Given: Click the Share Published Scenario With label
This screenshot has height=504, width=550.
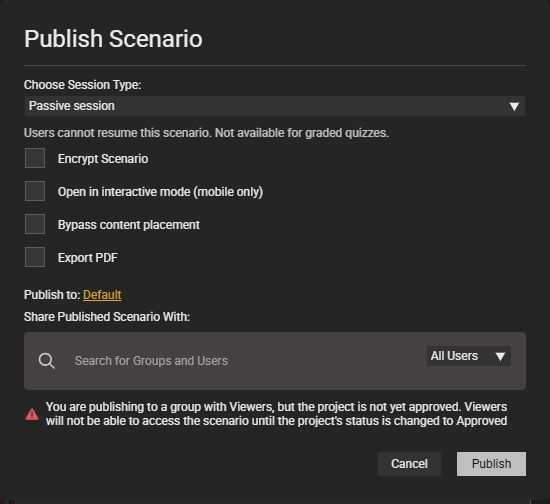Looking at the screenshot, I should (x=107, y=317).
